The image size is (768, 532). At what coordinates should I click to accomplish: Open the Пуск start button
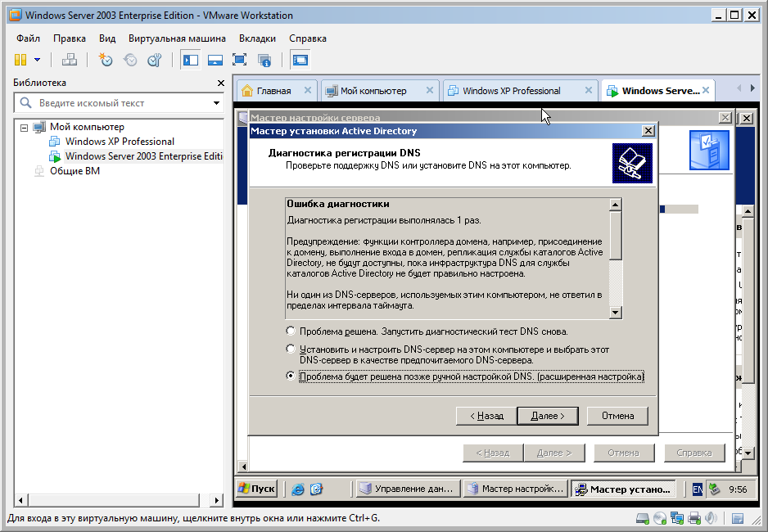click(x=256, y=489)
